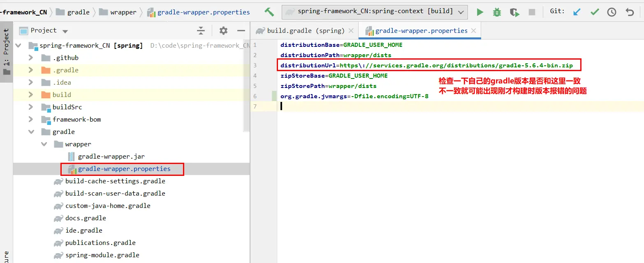Click the -framework_CN root breadcrumb
Image resolution: width=644 pixels, height=263 pixels.
(x=23, y=12)
